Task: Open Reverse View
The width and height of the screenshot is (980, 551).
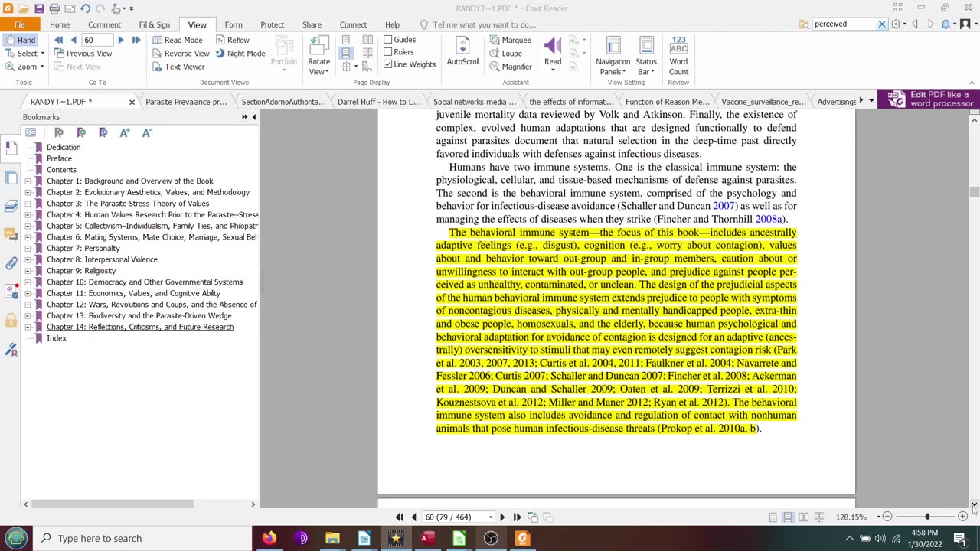Action: 181,54
